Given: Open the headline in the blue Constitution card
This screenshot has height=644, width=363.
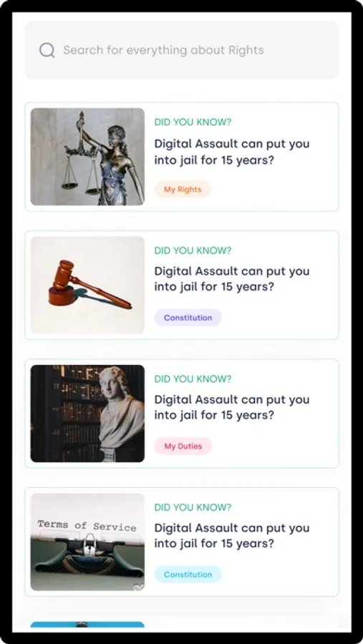Looking at the screenshot, I should [232, 536].
